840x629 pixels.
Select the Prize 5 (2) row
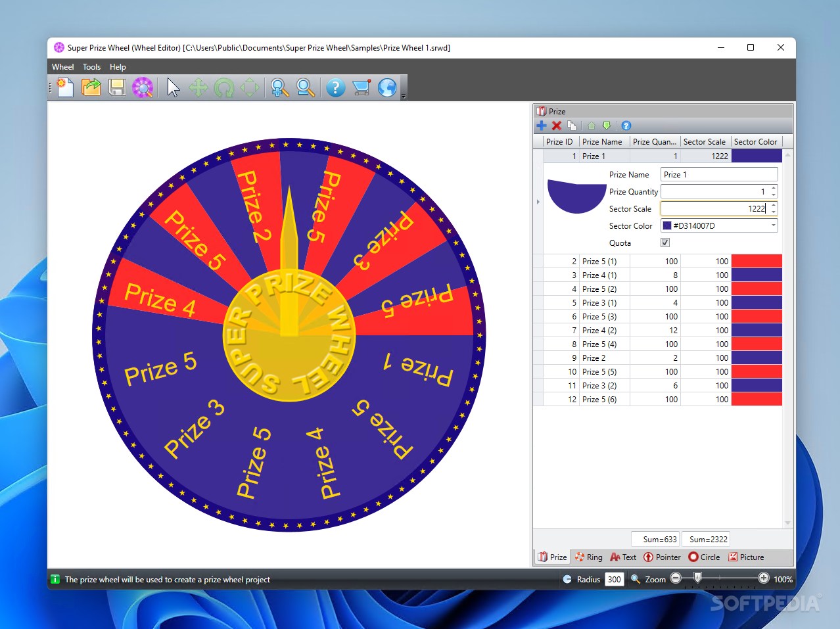click(658, 289)
